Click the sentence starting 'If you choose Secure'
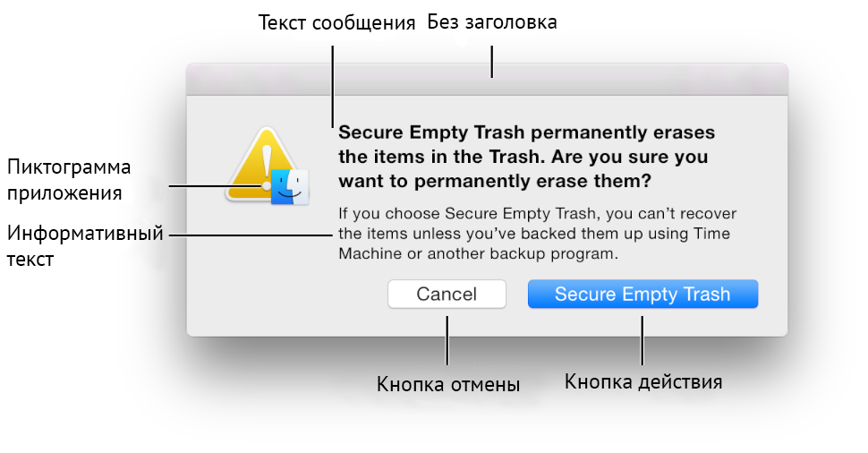The image size is (868, 453). pyautogui.click(x=541, y=215)
